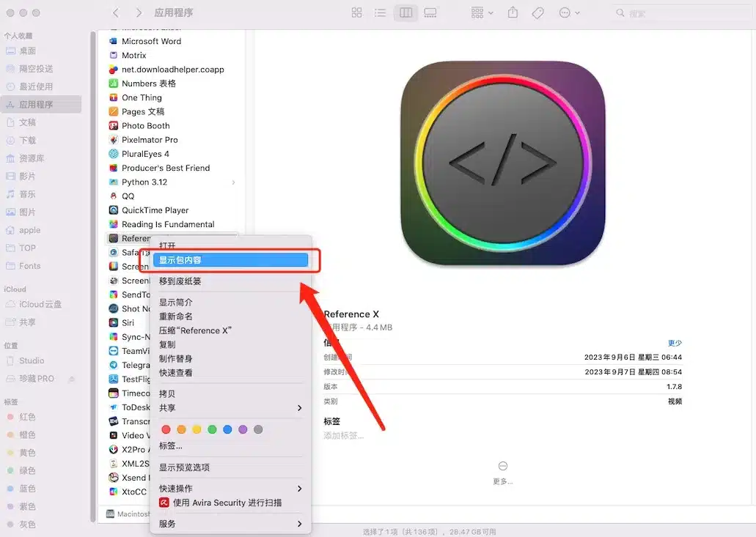Select the Numbers 表格 app icon

tap(114, 84)
